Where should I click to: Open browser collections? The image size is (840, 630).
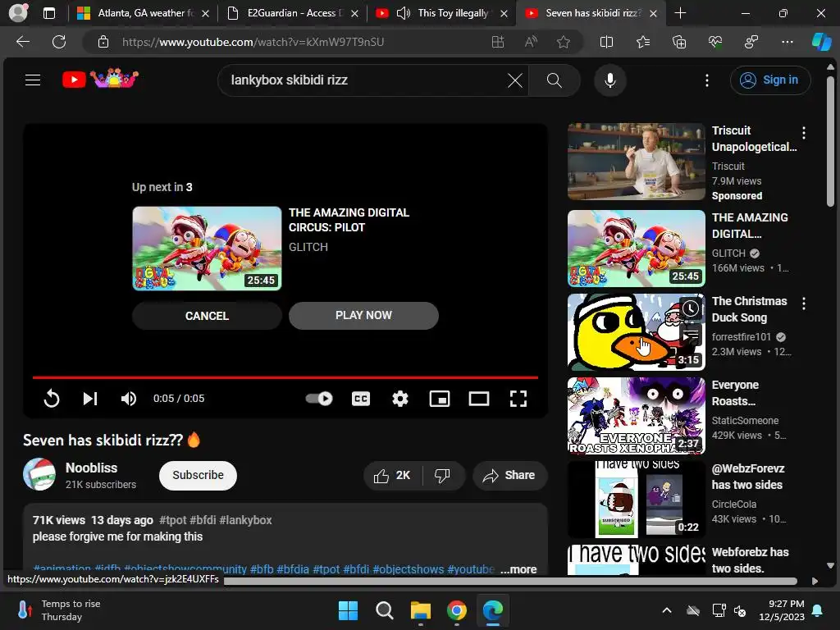678,42
